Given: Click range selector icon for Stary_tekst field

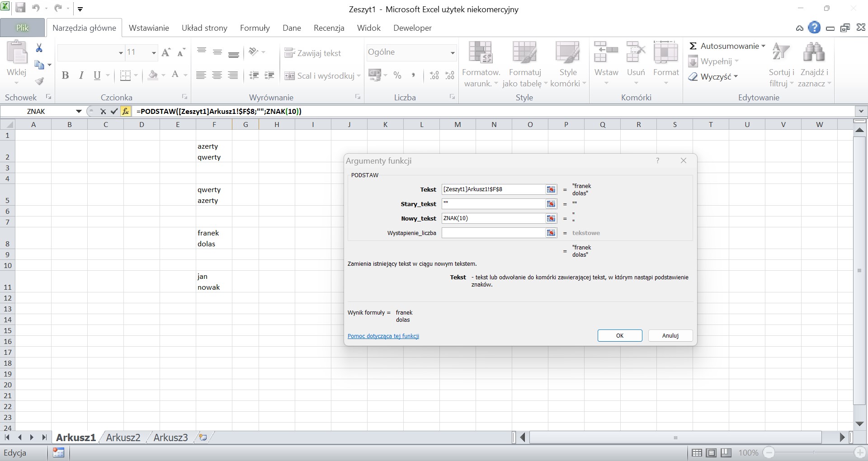Looking at the screenshot, I should point(551,204).
